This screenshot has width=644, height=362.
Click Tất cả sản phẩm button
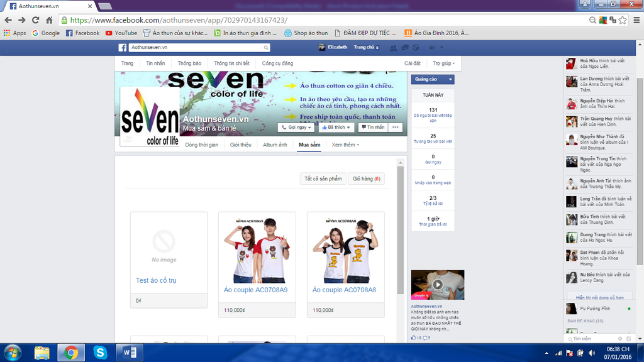[x=323, y=178]
